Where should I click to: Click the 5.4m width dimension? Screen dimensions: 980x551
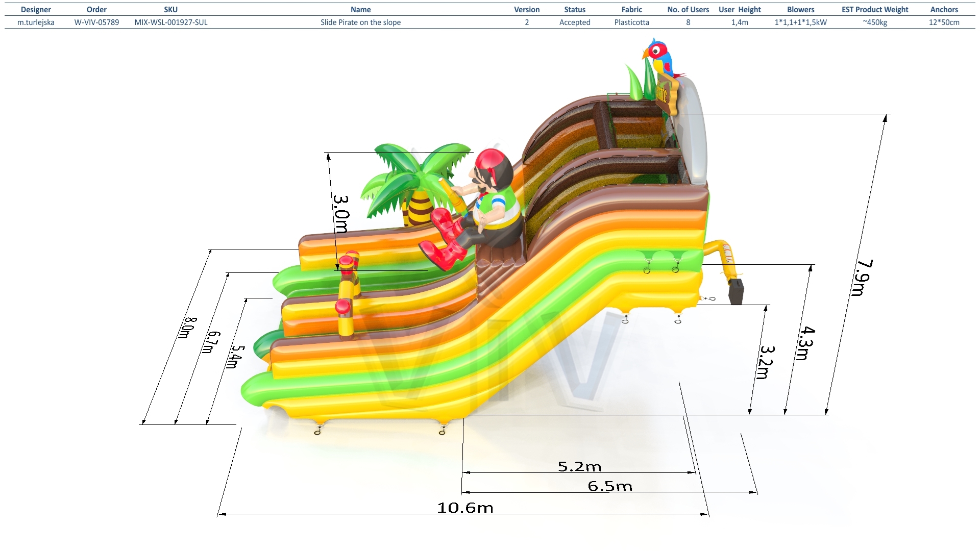click(x=235, y=357)
